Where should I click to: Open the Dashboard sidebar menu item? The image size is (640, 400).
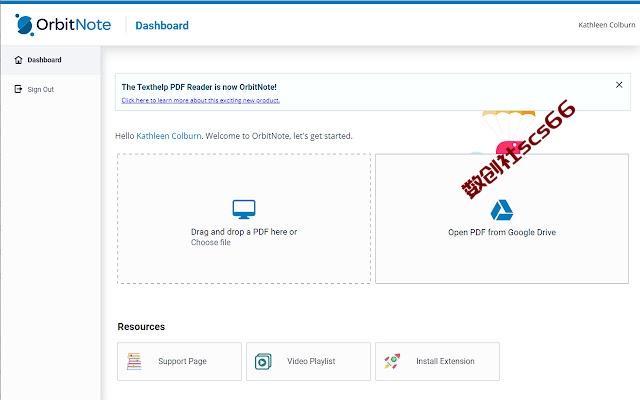point(51,60)
